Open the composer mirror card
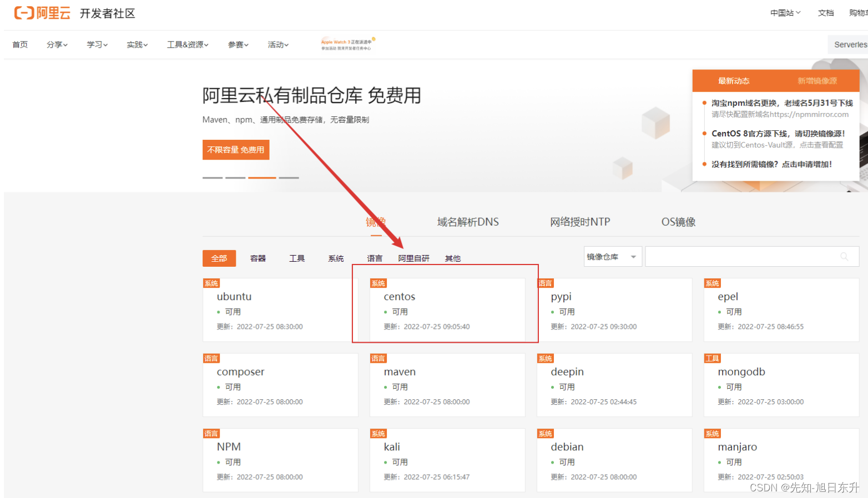The image size is (868, 498). [x=280, y=385]
